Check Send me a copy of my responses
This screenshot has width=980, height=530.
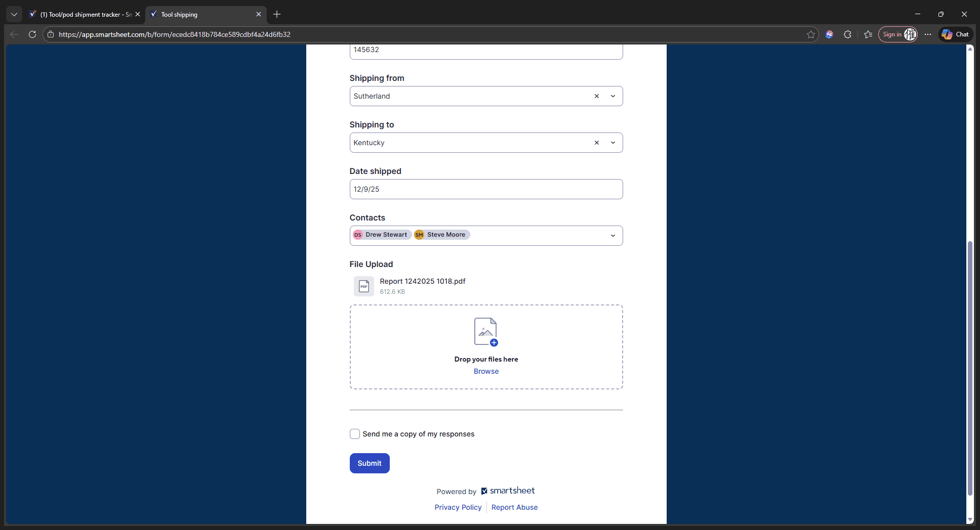355,434
